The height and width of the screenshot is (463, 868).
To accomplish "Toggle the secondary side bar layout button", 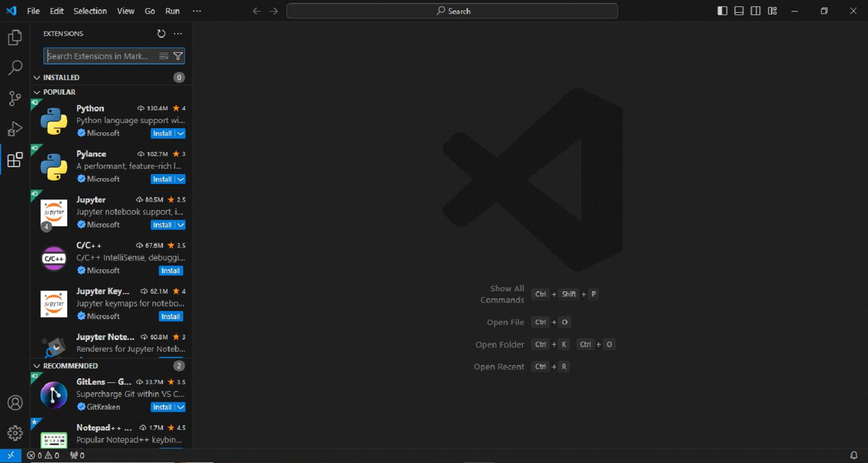I will coord(756,11).
